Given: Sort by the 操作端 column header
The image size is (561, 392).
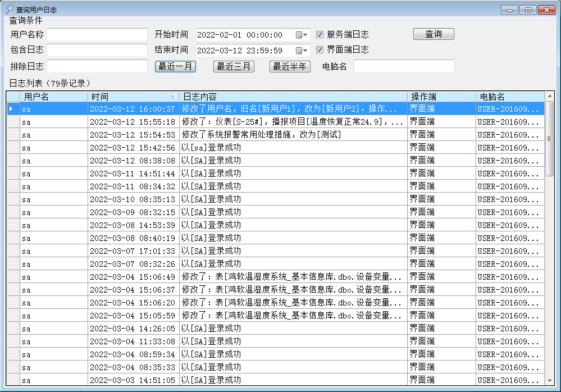Looking at the screenshot, I should 441,97.
